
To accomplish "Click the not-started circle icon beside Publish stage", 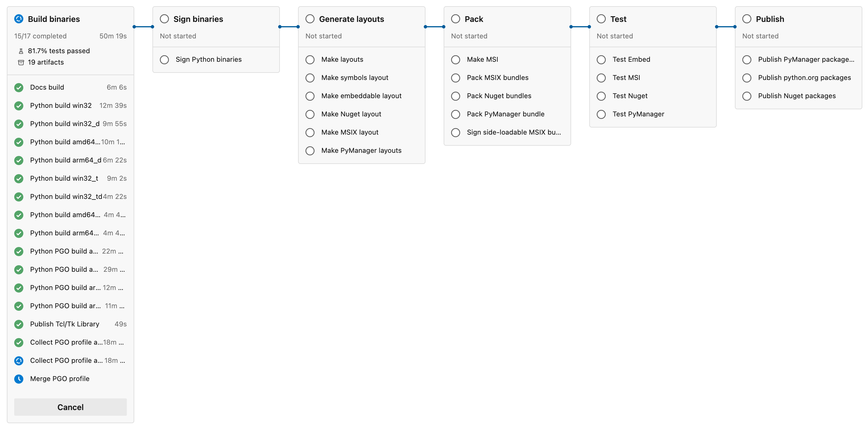I will tap(747, 19).
